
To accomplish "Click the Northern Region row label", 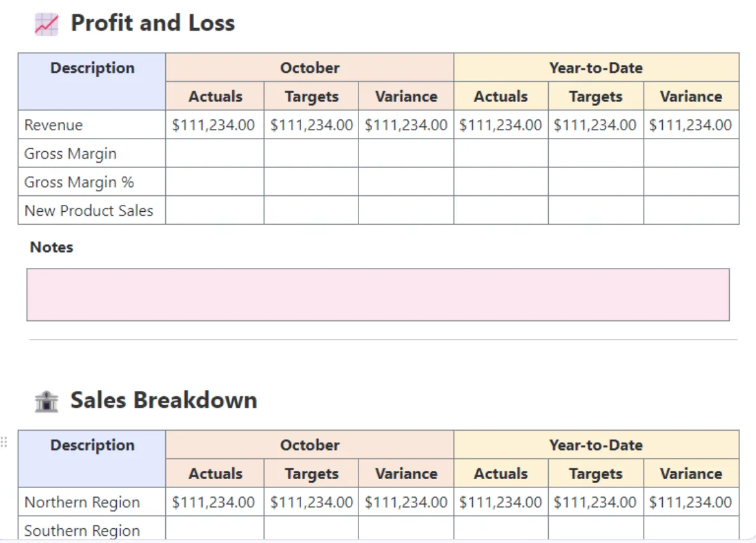I will 82,503.
